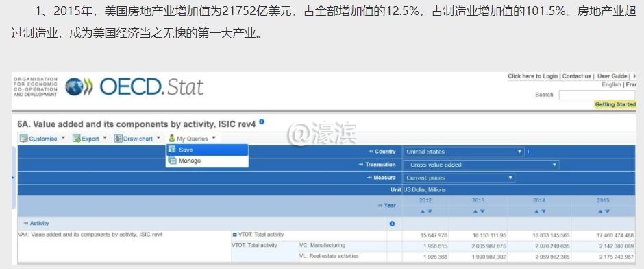Image resolution: width=644 pixels, height=269 pixels.
Task: Click the pivot icon next to Activity
Action: 26,223
